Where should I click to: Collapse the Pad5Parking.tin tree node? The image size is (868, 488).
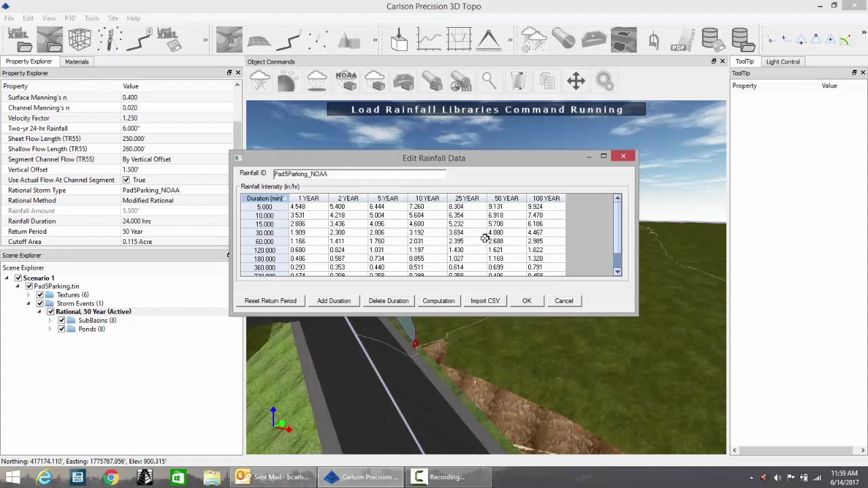point(18,286)
